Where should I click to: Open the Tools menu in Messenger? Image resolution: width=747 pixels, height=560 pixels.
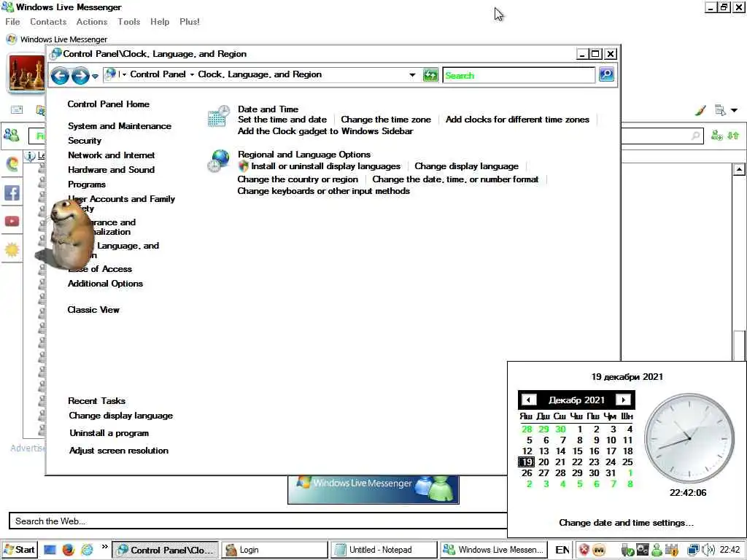128,22
